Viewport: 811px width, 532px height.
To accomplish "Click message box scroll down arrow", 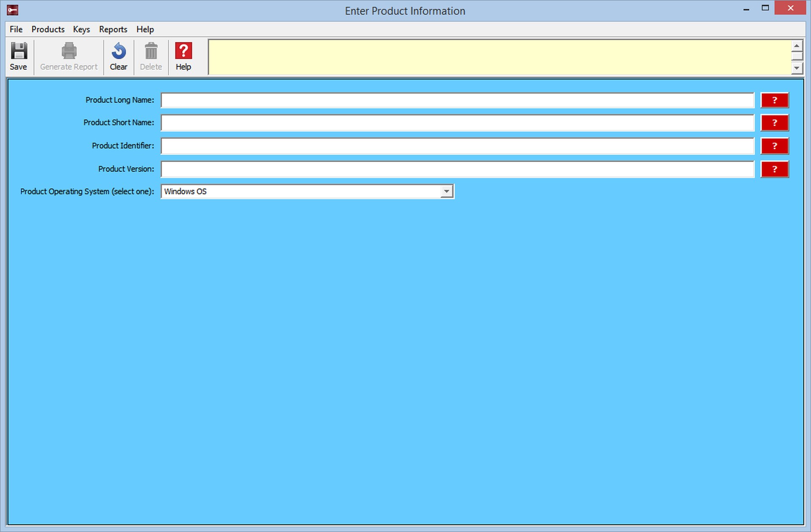I will (797, 68).
